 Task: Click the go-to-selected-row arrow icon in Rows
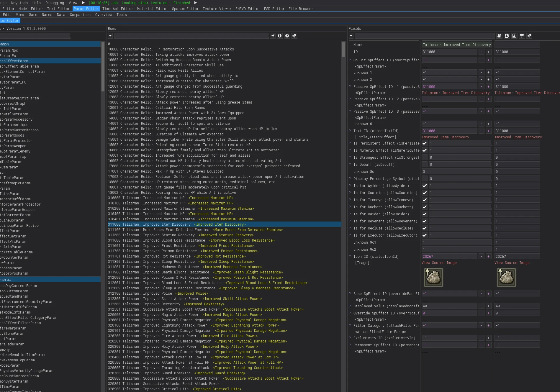273,36
